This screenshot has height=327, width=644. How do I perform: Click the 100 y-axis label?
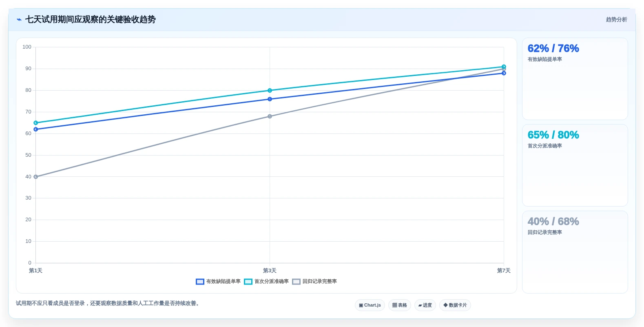pos(27,47)
